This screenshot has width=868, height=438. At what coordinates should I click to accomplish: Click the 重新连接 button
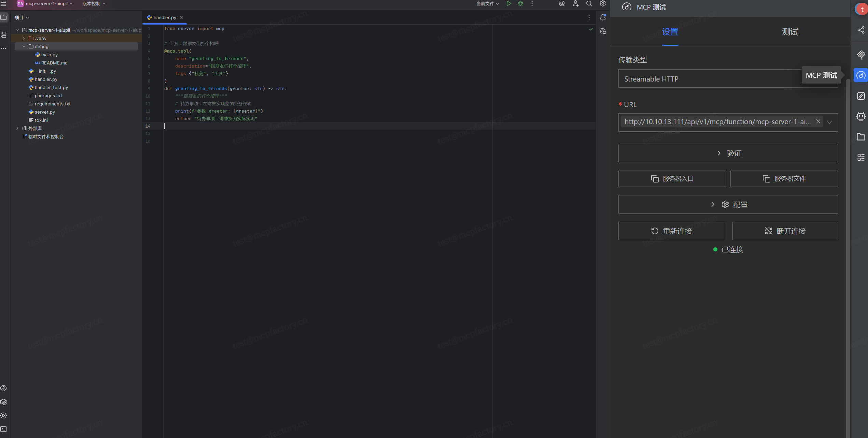tap(671, 231)
